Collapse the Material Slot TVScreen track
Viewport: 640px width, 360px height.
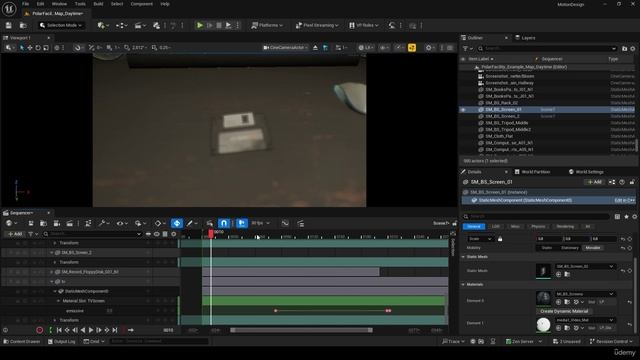tap(58, 301)
